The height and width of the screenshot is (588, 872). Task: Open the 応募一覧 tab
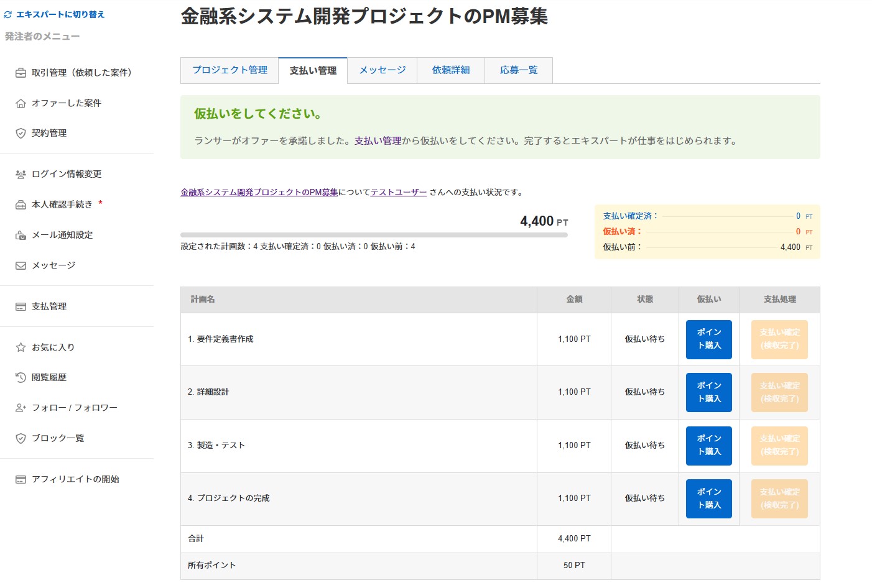tap(519, 70)
